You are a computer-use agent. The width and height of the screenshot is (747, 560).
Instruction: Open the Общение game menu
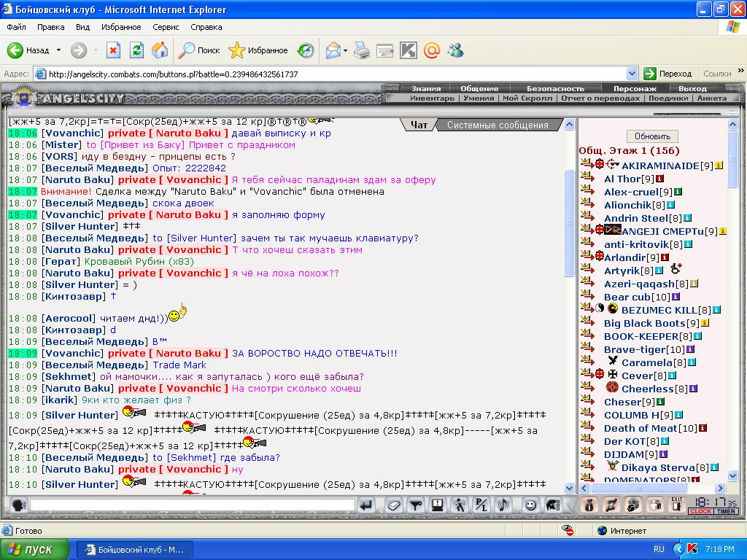point(479,88)
